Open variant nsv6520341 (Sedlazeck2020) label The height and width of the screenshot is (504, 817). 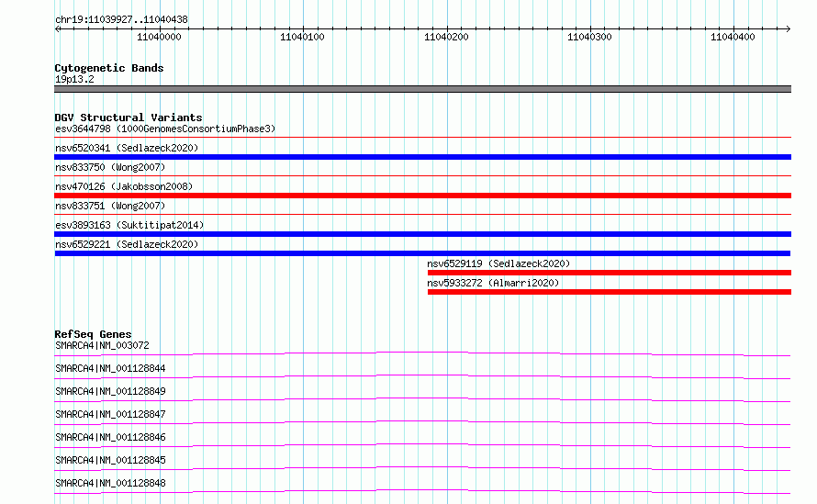click(x=127, y=148)
